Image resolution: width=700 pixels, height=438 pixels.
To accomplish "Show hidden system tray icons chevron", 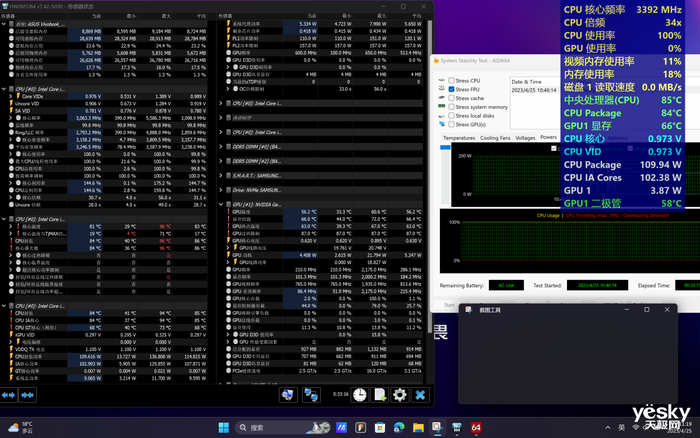I will pyautogui.click(x=608, y=427).
